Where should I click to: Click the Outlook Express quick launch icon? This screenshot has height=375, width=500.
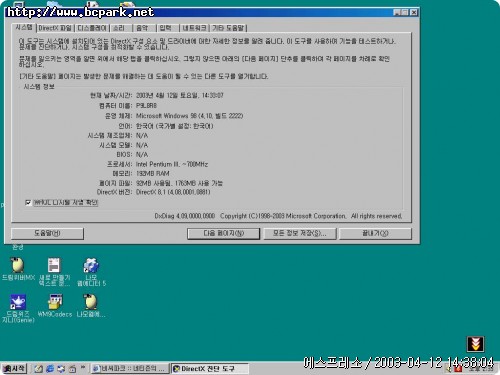pos(61,368)
